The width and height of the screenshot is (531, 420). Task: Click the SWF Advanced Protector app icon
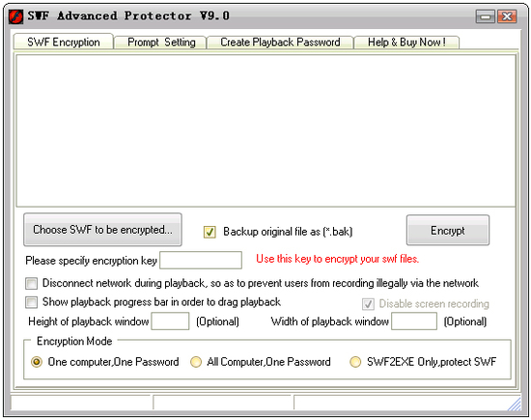click(15, 16)
